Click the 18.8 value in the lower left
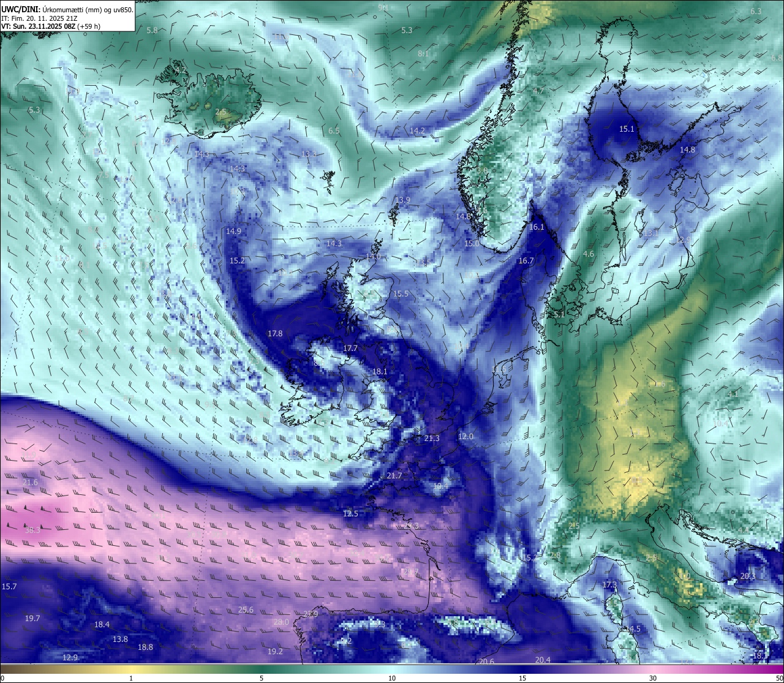The width and height of the screenshot is (784, 683). point(145,647)
